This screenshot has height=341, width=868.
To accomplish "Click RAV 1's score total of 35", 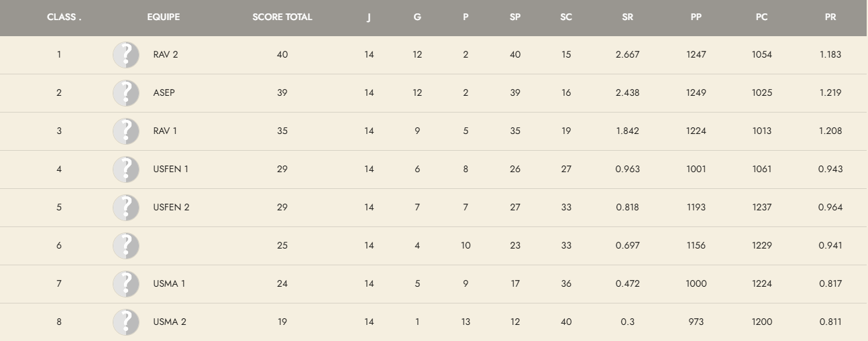I will pos(282,131).
